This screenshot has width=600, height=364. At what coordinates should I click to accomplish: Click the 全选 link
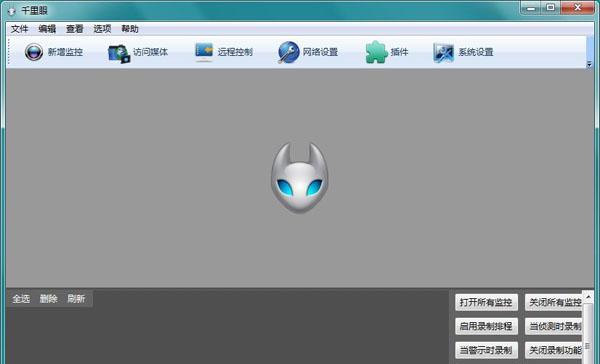(x=21, y=299)
